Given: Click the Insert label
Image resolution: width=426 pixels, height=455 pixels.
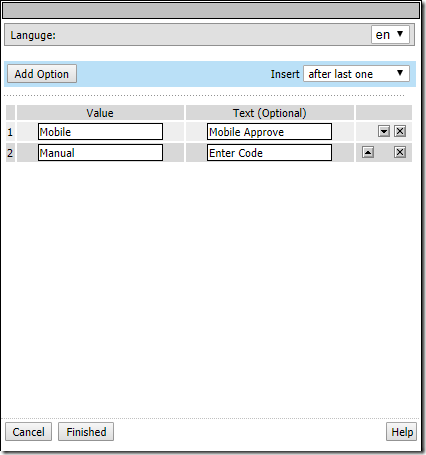Looking at the screenshot, I should coord(285,74).
